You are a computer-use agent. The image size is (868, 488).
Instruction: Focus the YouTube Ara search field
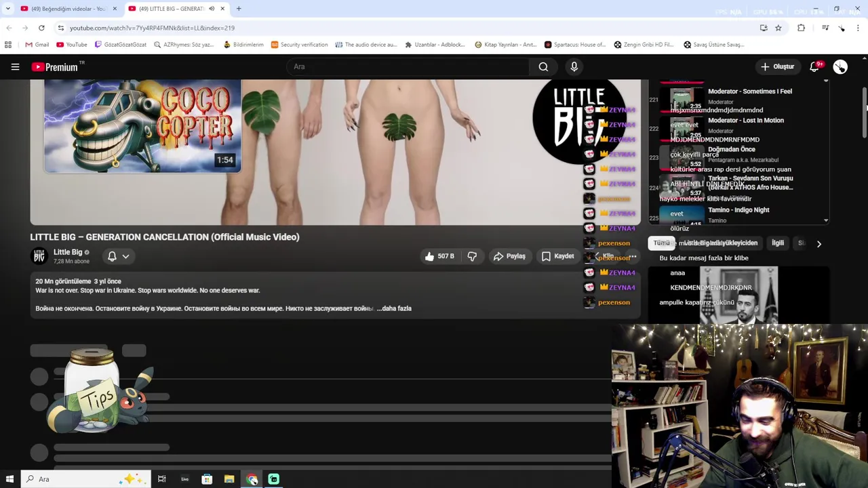coord(407,66)
